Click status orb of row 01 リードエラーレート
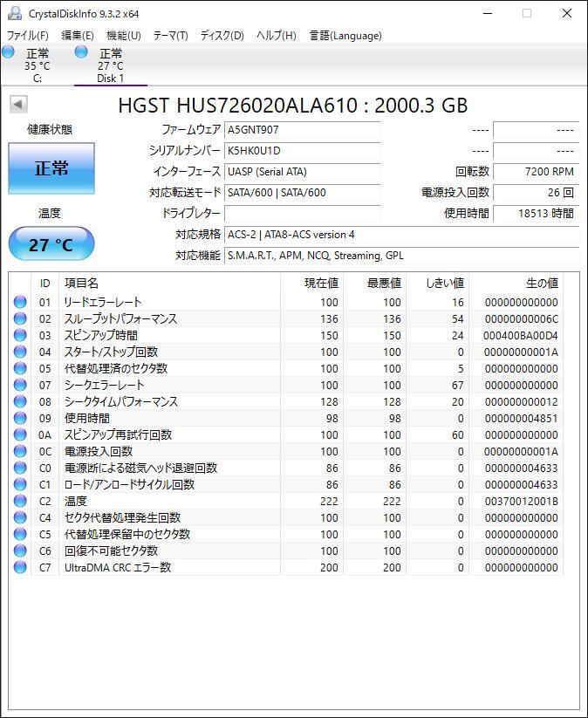Image resolution: width=588 pixels, height=718 pixels. click(x=20, y=302)
